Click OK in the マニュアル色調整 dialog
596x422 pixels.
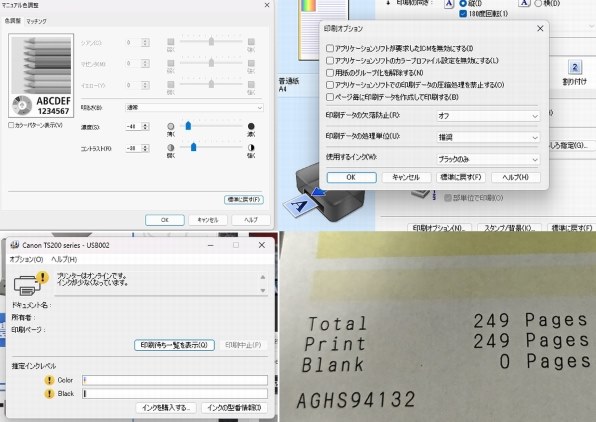tap(165, 220)
